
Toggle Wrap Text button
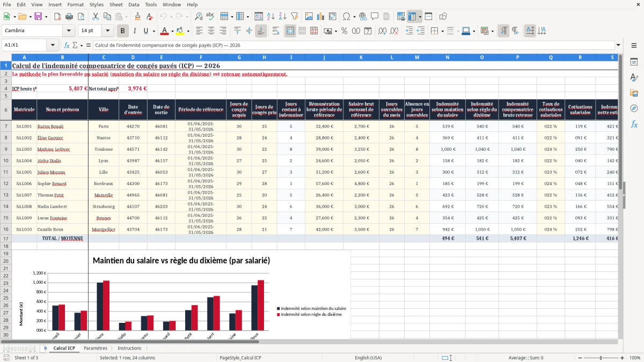pyautogui.click(x=275, y=31)
